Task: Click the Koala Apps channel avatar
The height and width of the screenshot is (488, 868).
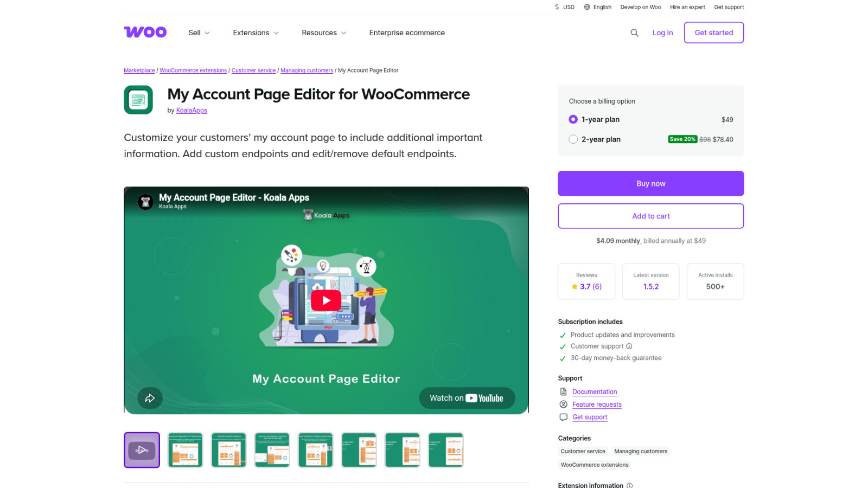Action: [145, 202]
